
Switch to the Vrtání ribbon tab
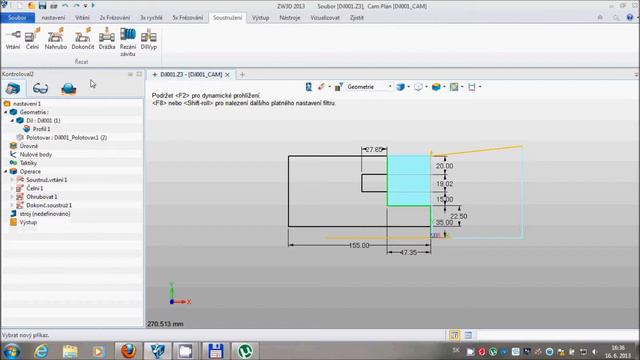(82, 18)
